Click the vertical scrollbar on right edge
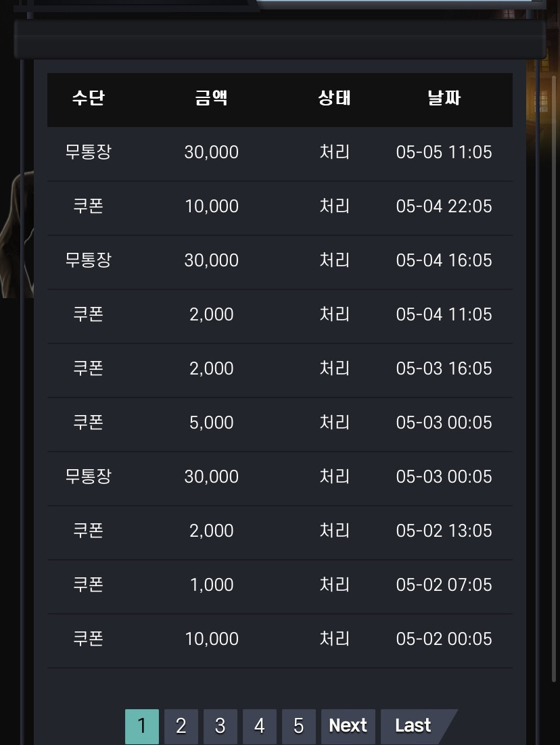The width and height of the screenshot is (560, 745). click(x=554, y=378)
